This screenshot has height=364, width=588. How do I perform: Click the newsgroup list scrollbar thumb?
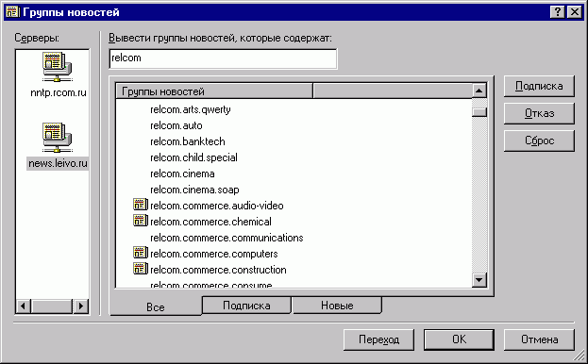coord(479,111)
